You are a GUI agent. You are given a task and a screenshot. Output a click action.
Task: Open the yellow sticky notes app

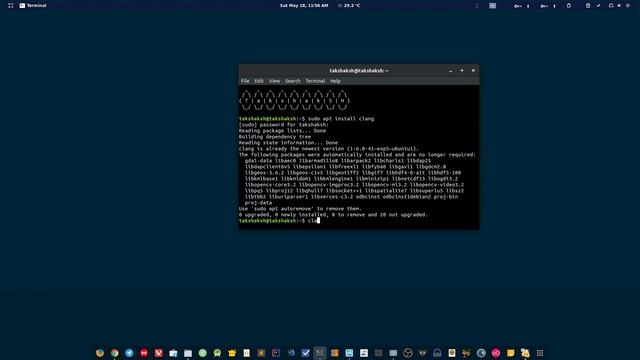pyautogui.click(x=511, y=353)
